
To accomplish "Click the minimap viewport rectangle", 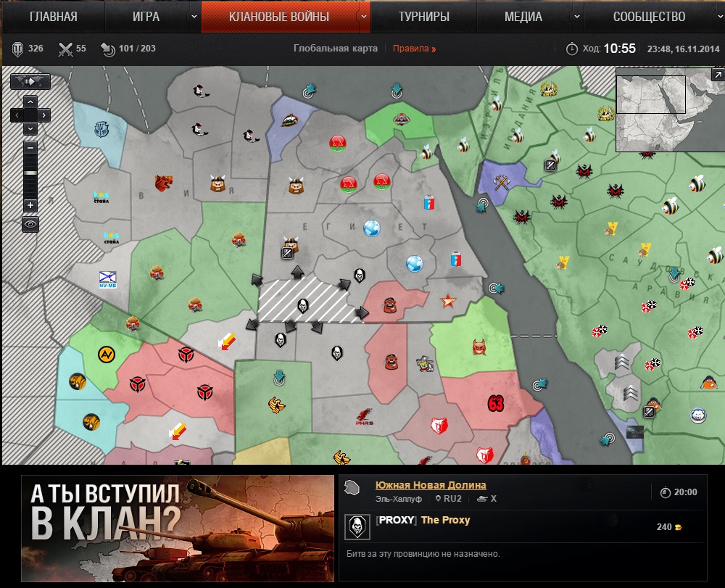I will [x=651, y=94].
